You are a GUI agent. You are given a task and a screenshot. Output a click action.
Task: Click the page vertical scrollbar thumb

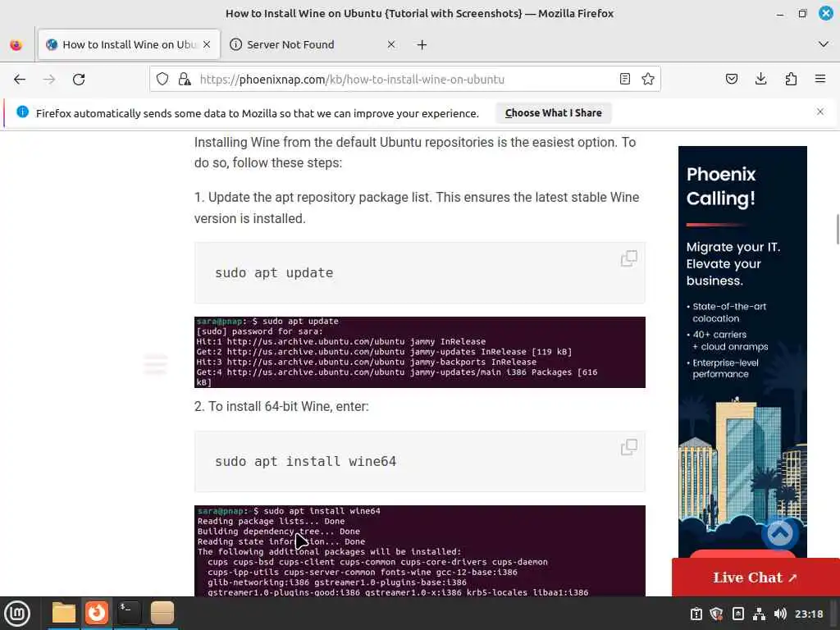coord(837,229)
